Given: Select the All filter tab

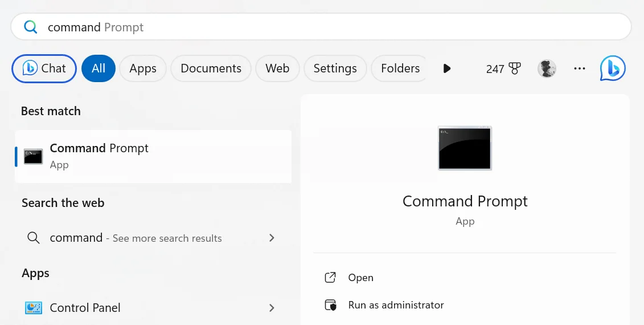Looking at the screenshot, I should tap(99, 68).
